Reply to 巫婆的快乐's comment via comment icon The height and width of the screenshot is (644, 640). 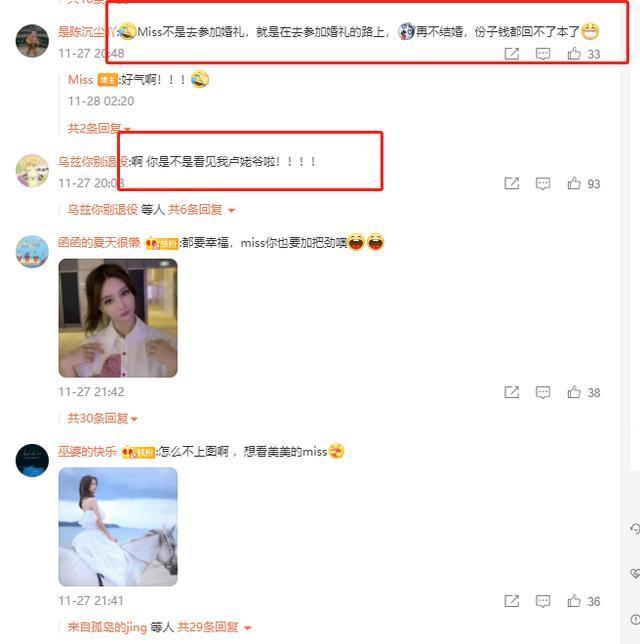543,601
